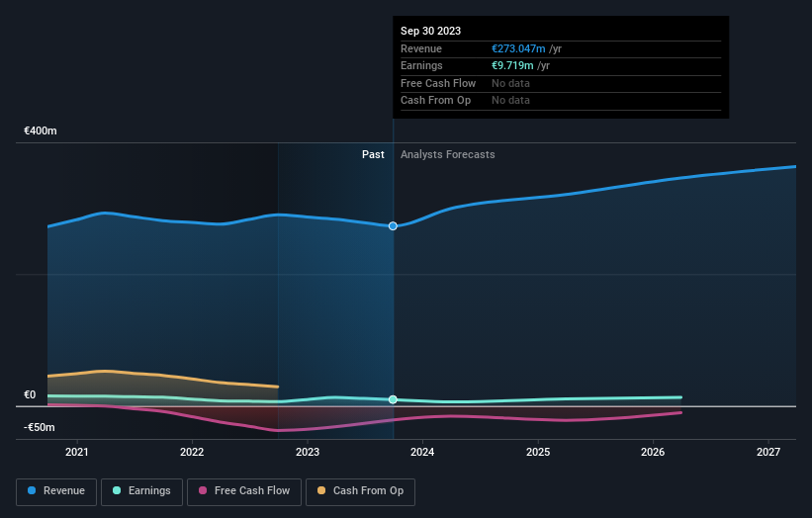Image resolution: width=812 pixels, height=518 pixels.
Task: Click the 2024 x-axis label
Action: click(x=422, y=452)
